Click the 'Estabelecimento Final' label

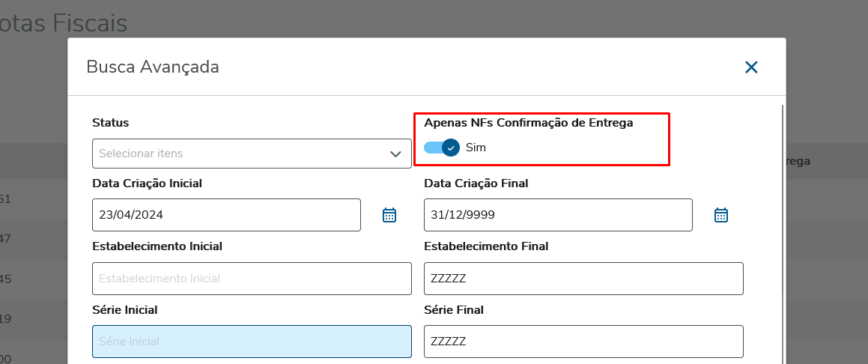(485, 246)
